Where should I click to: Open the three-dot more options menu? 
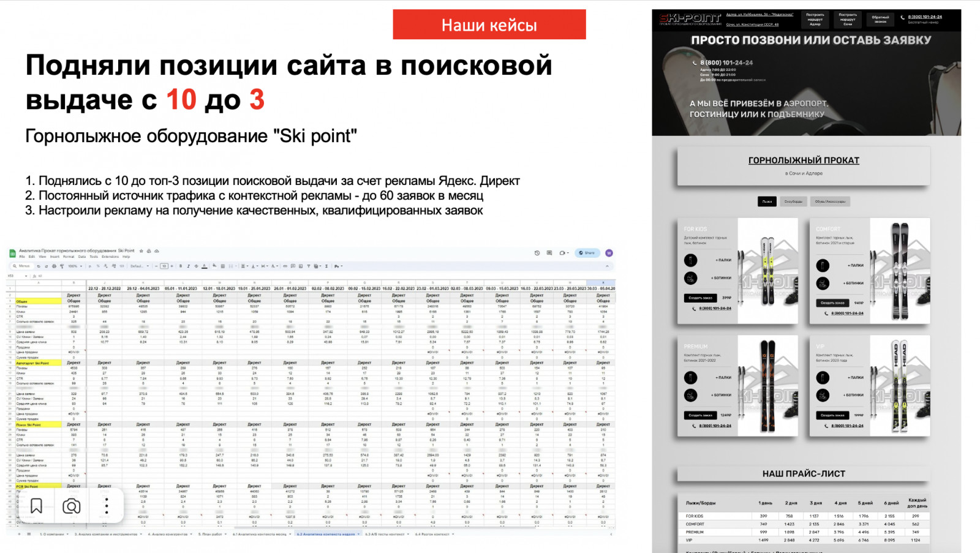107,506
